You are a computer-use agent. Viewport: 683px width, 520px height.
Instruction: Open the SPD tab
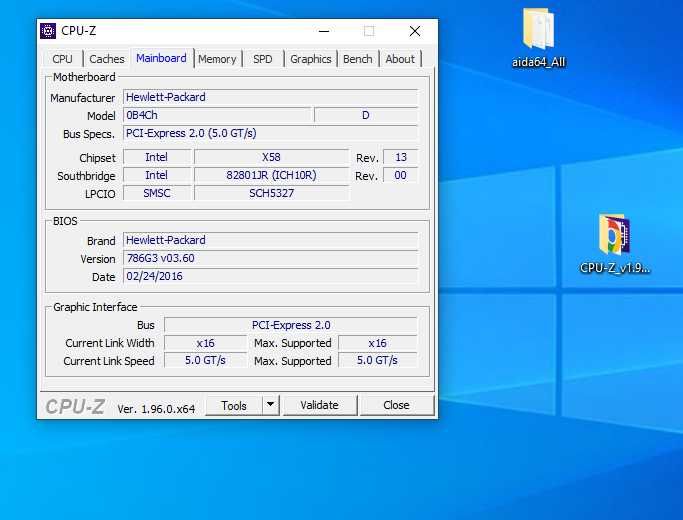[x=263, y=59]
